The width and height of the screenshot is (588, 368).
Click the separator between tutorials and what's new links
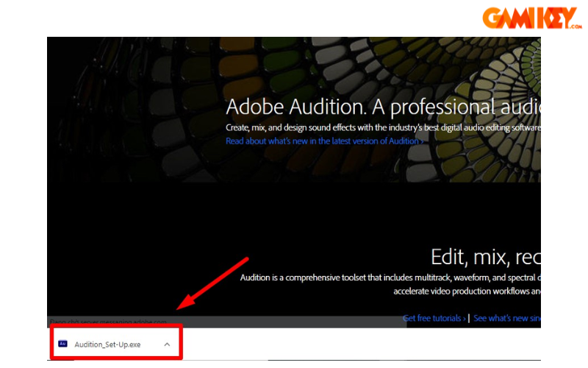[469, 318]
